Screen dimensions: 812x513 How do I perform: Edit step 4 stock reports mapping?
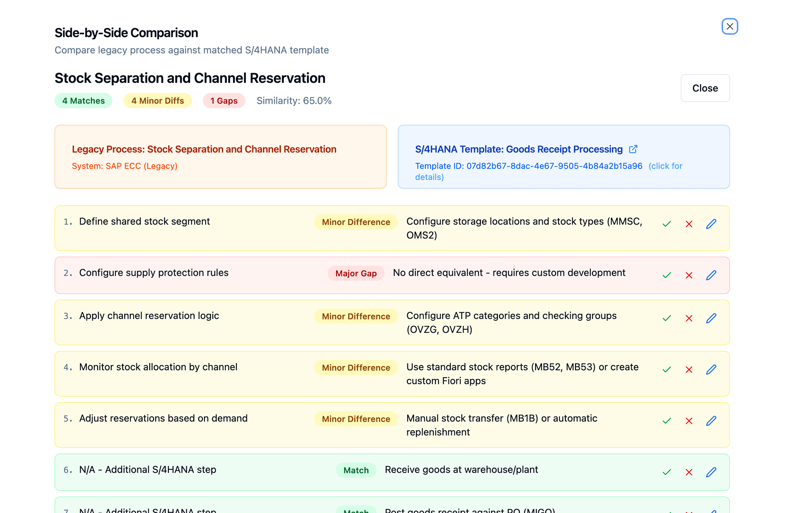[711, 369]
